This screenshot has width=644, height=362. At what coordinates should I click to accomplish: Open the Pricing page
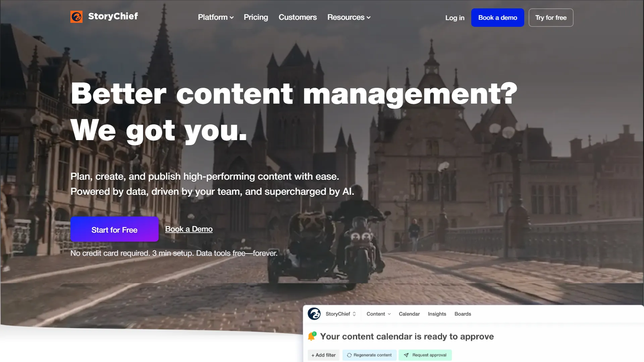pos(256,17)
